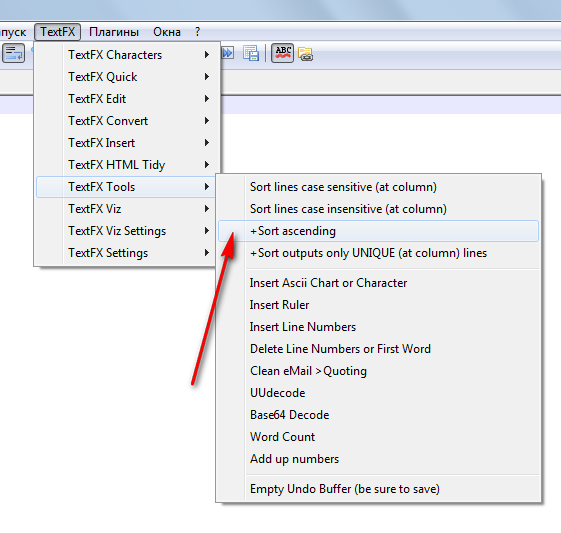Open the TextFX HTML Tidy submenu
Viewport: 561px width, 533px height.
pyautogui.click(x=126, y=165)
